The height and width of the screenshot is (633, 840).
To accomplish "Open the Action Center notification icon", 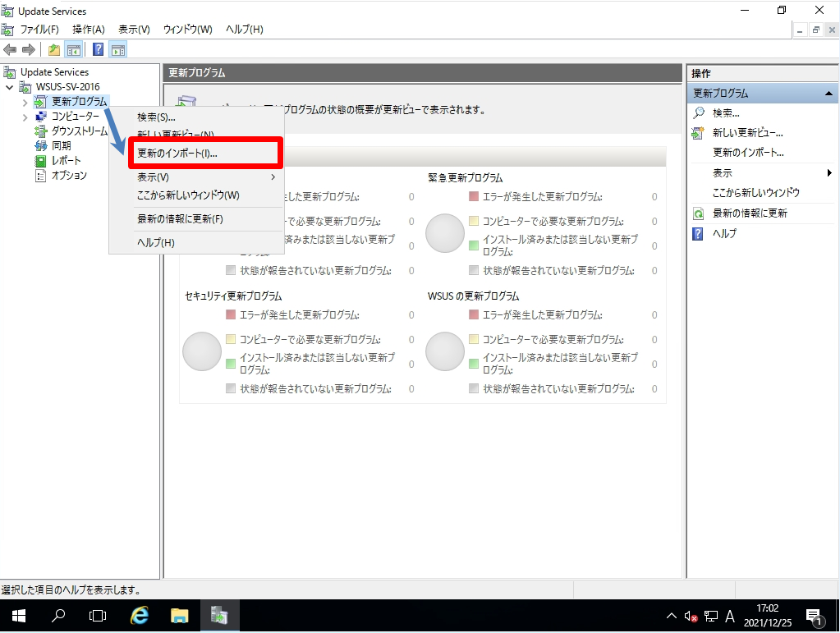I will (815, 617).
